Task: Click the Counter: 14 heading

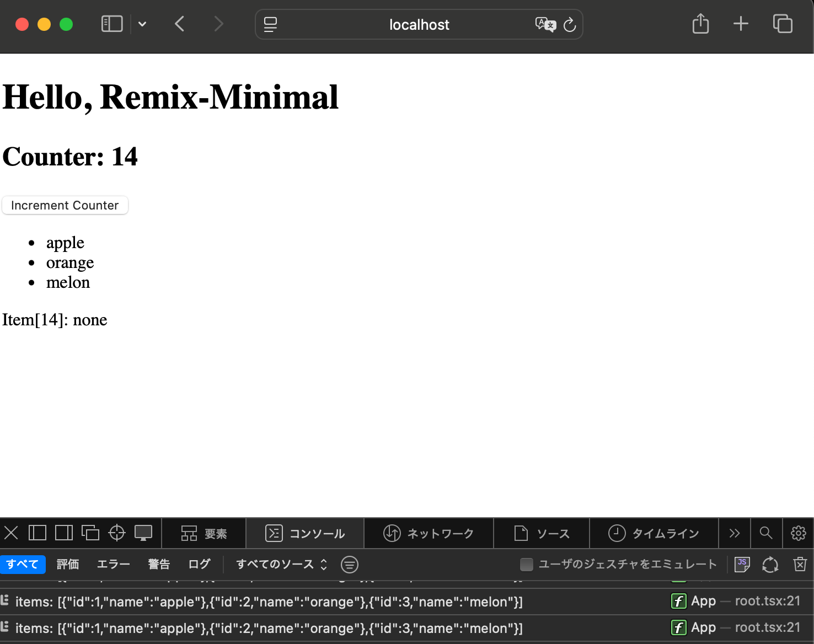Action: click(70, 157)
